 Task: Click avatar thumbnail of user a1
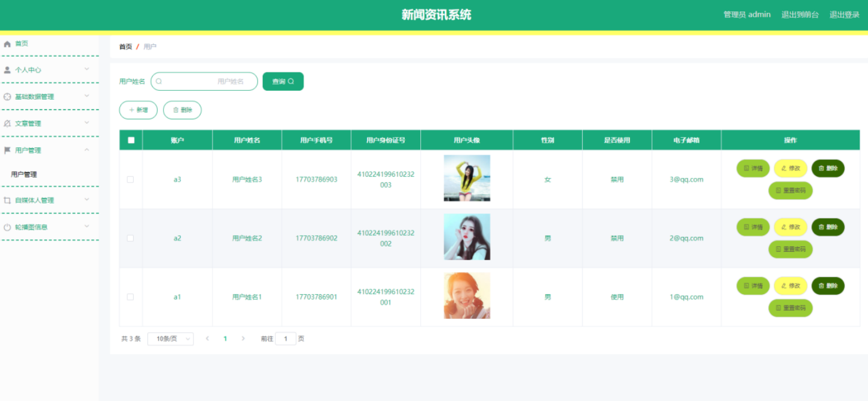pos(467,295)
